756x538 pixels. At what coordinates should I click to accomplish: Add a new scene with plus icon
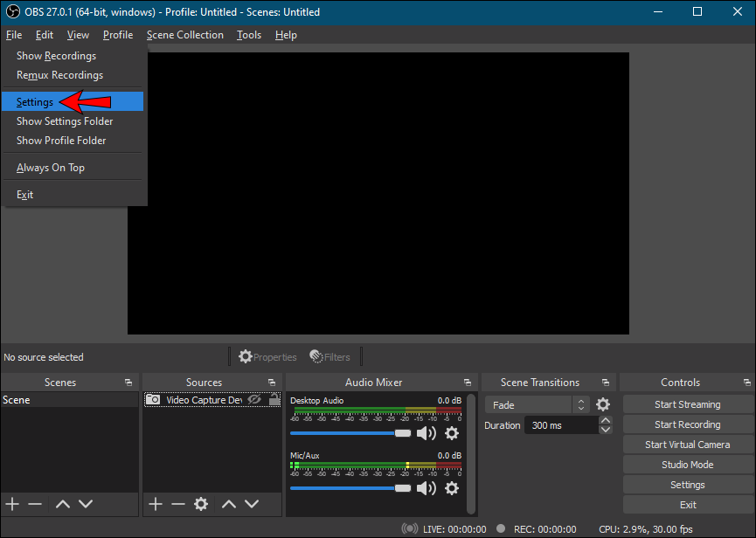coord(12,504)
